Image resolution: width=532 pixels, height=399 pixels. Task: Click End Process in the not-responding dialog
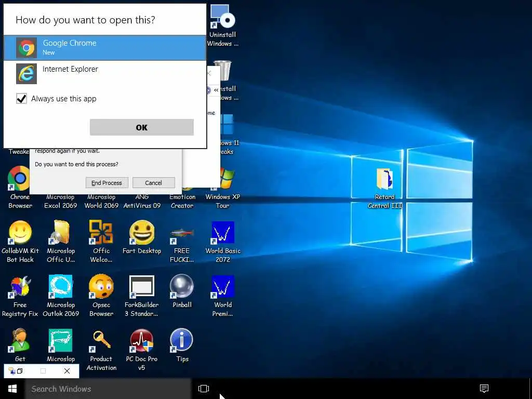pyautogui.click(x=107, y=182)
